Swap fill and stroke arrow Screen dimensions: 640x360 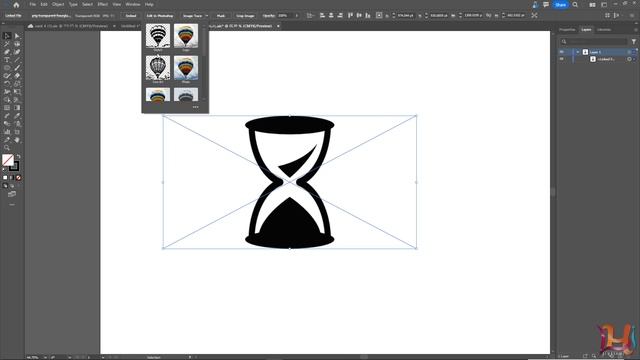point(18,156)
